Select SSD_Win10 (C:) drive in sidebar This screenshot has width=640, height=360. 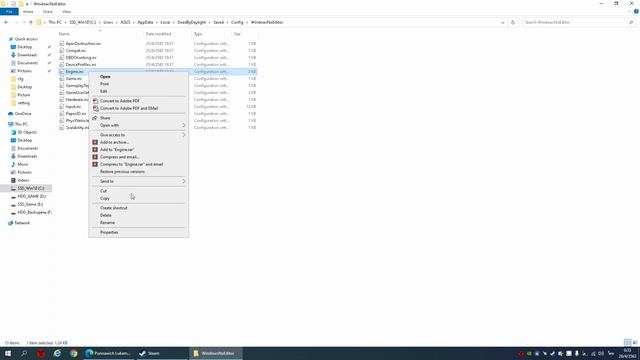tap(31, 188)
